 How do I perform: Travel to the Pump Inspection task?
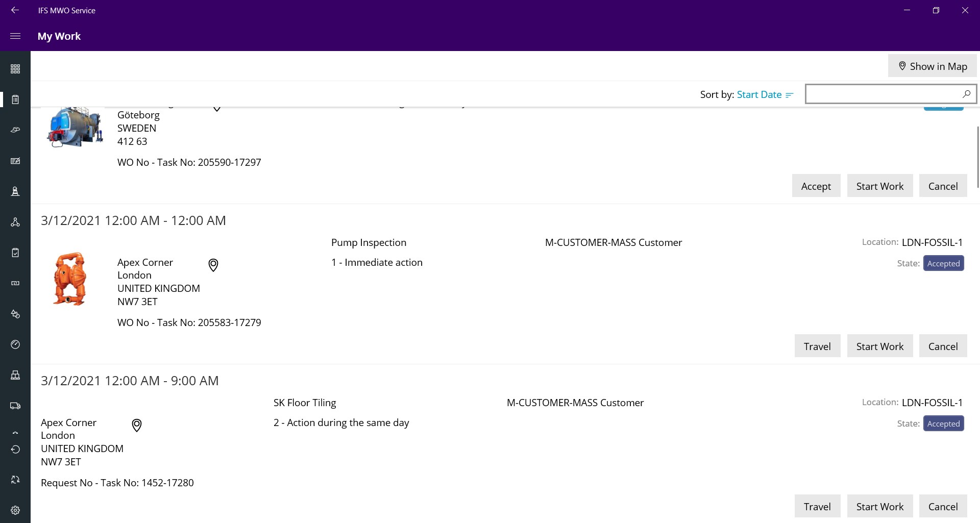[x=817, y=346]
